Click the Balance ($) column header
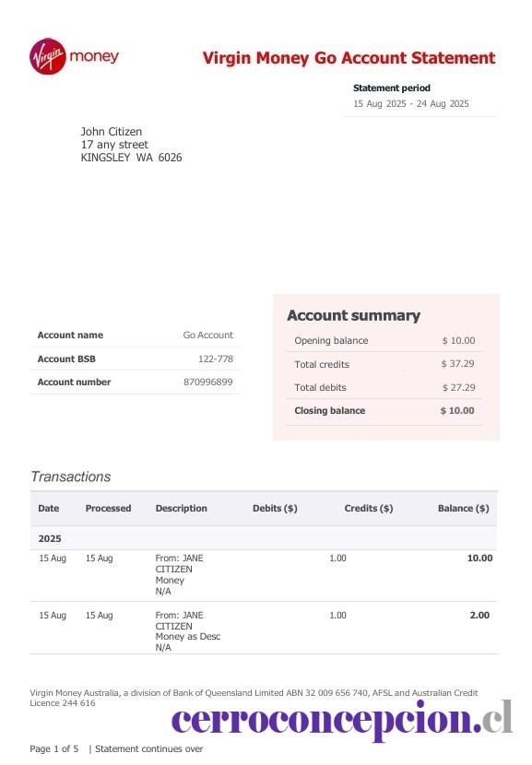532x765 pixels. click(x=463, y=508)
